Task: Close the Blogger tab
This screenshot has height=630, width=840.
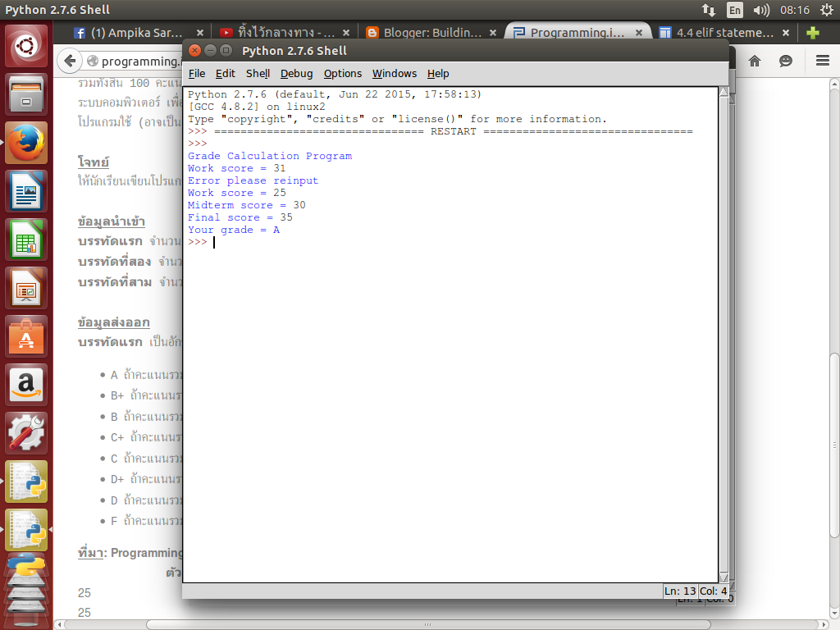Action: pyautogui.click(x=493, y=33)
